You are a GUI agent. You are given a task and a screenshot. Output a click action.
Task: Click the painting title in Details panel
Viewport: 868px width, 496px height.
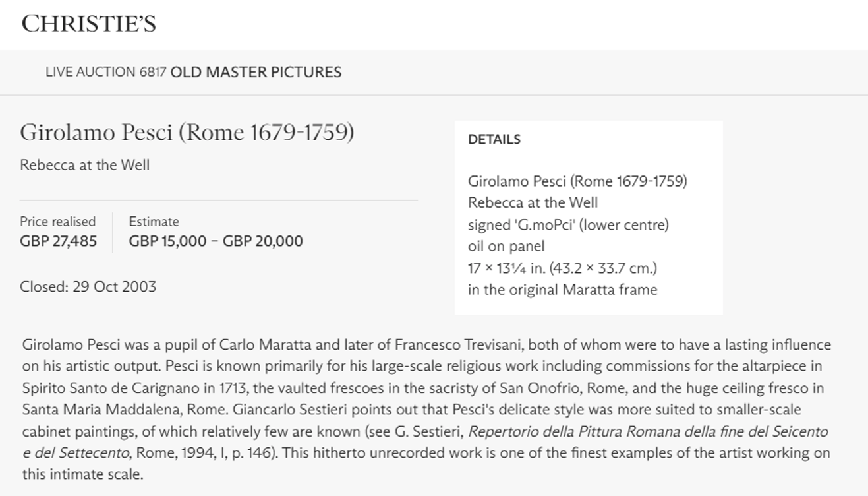pos(533,202)
